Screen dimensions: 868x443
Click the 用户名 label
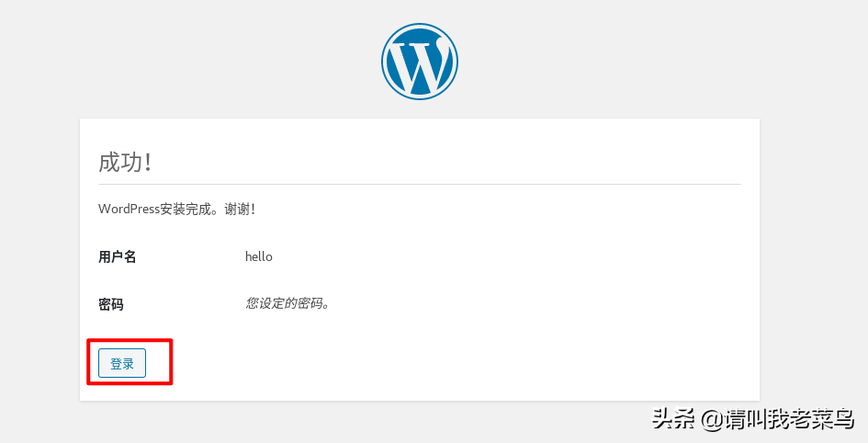coord(118,257)
